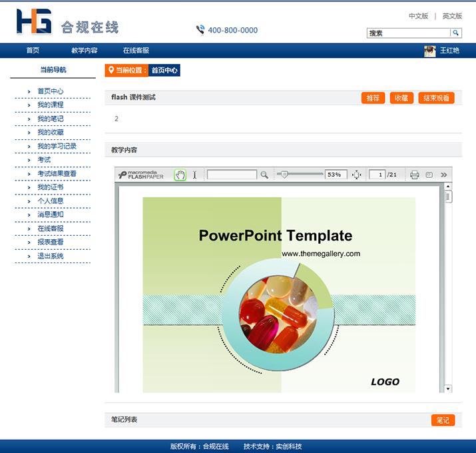
Task: Click the zoom percentage field showing 53%
Action: [336, 175]
